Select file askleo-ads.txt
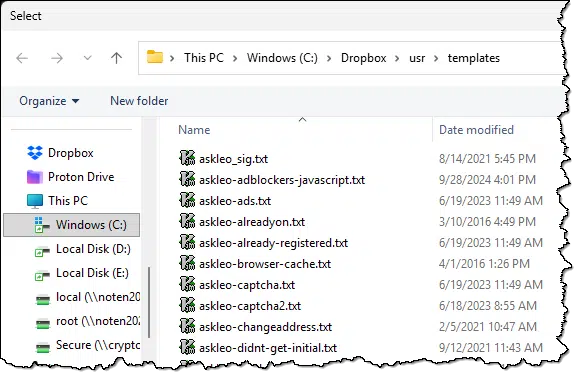Image resolution: width=579 pixels, height=378 pixels. [x=235, y=201]
